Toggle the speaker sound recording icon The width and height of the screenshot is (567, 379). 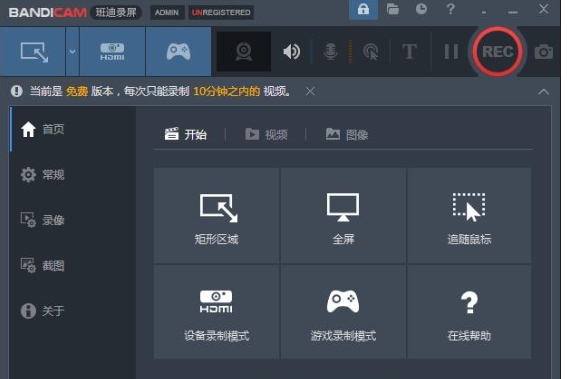pyautogui.click(x=291, y=52)
